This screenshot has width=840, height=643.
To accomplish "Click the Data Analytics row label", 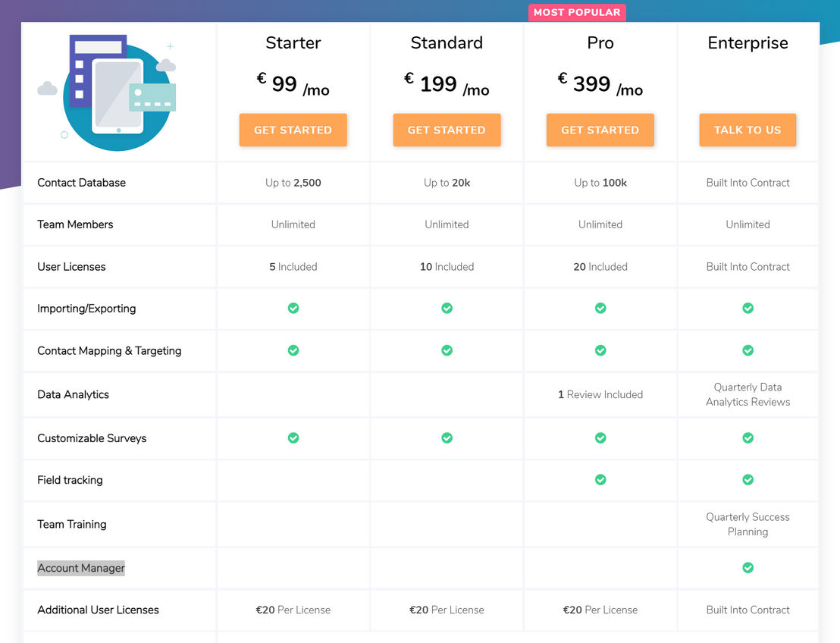I will point(73,395).
